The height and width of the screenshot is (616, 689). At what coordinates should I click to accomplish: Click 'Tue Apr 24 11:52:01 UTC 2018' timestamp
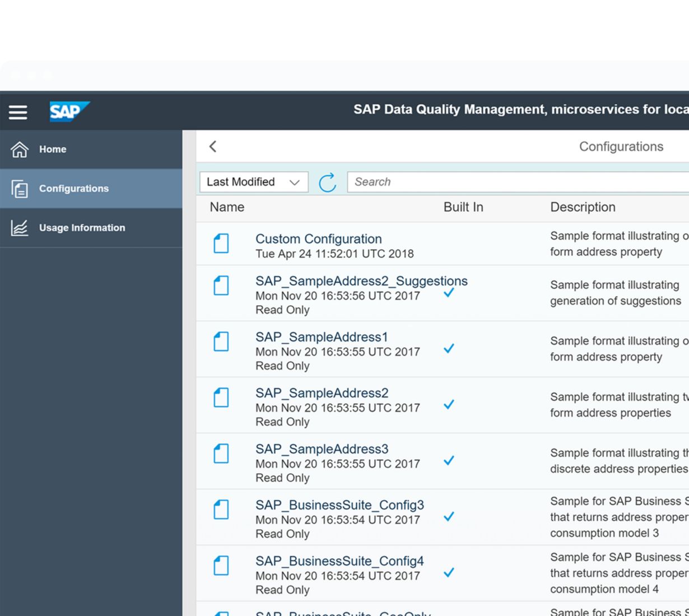pyautogui.click(x=334, y=254)
